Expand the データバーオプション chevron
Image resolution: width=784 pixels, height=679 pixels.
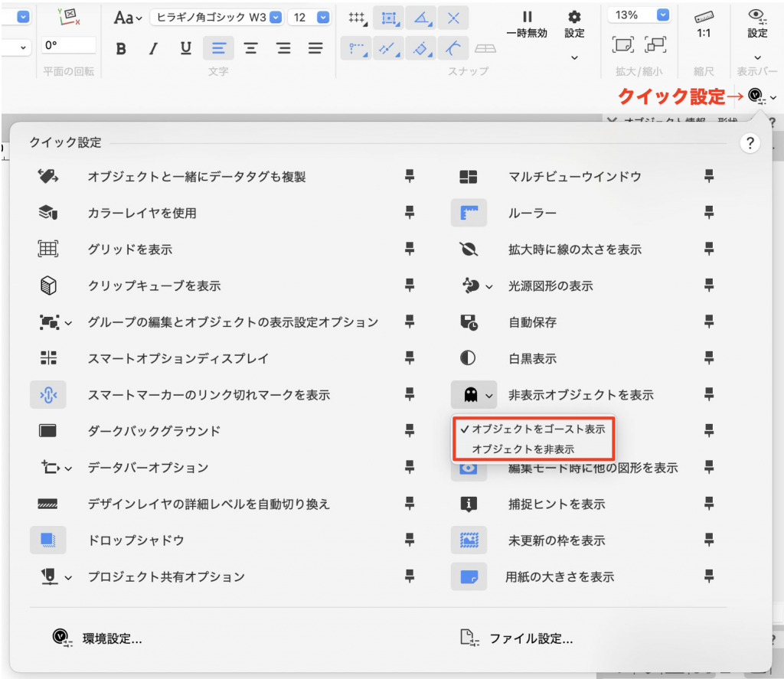(68, 468)
